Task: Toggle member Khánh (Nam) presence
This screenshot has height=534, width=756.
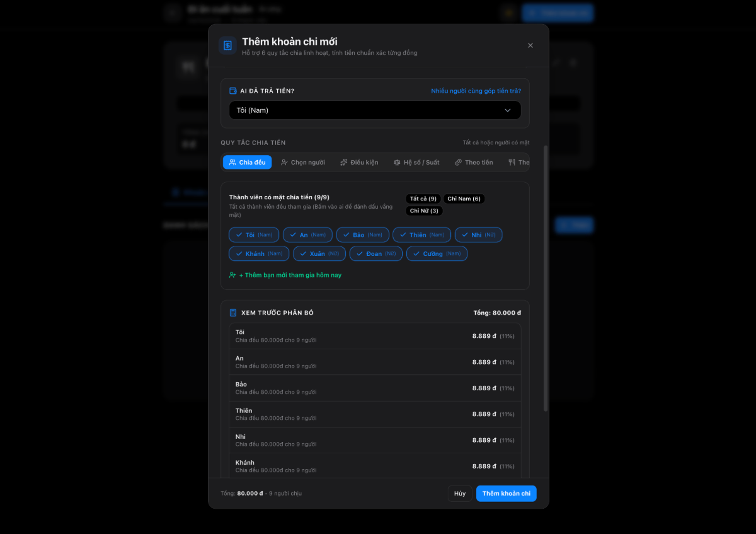Action: pyautogui.click(x=259, y=253)
